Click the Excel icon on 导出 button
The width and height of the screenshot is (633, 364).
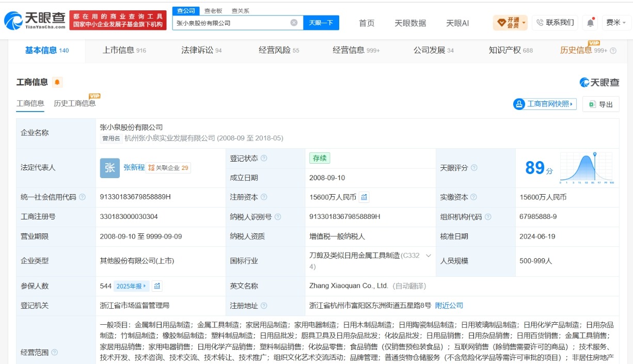(x=592, y=104)
